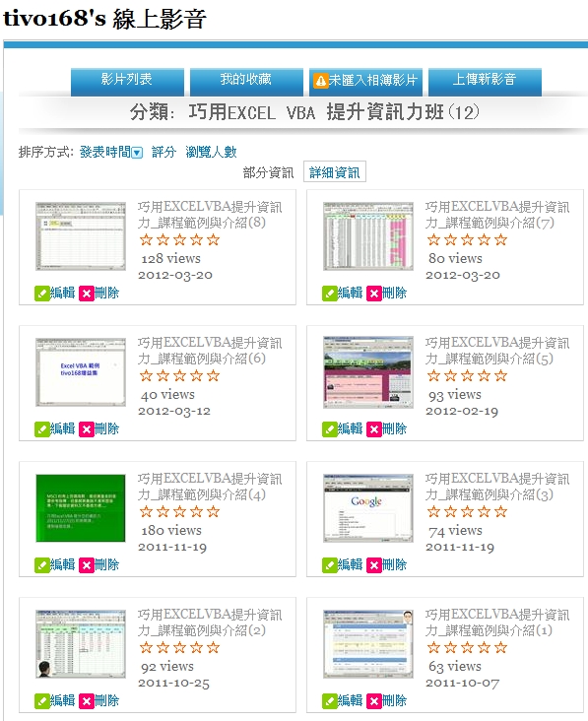Open the thumbnail of video (1)
588x721 pixels.
pyautogui.click(x=368, y=644)
